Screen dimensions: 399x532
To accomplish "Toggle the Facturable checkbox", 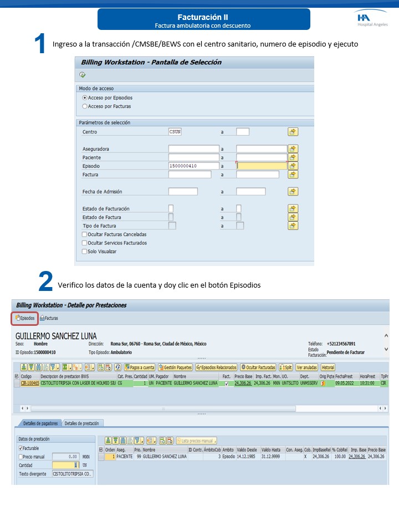I will 21,448.
